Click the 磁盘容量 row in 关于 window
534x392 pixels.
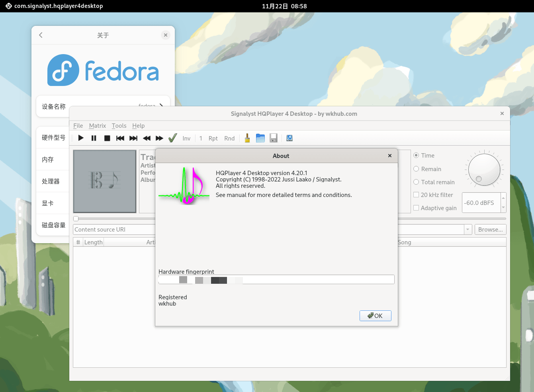[53, 225]
